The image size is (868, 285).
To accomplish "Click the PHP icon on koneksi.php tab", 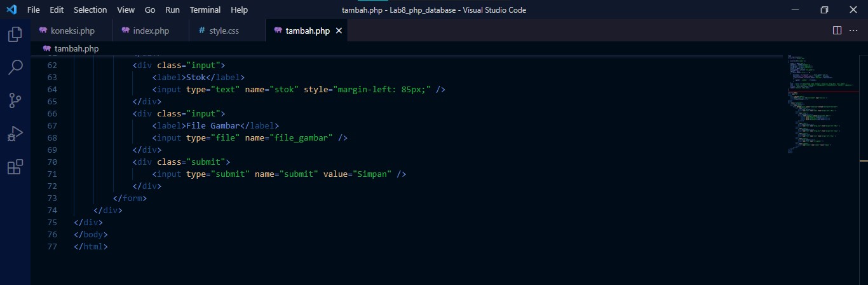I will coord(43,30).
